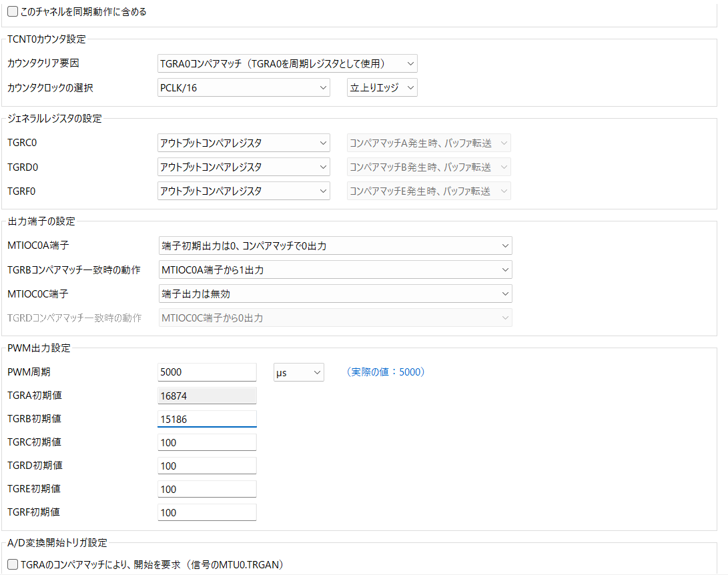Open MTIOC0A端子 output setting dropdown
728x575 pixels.
click(335, 246)
